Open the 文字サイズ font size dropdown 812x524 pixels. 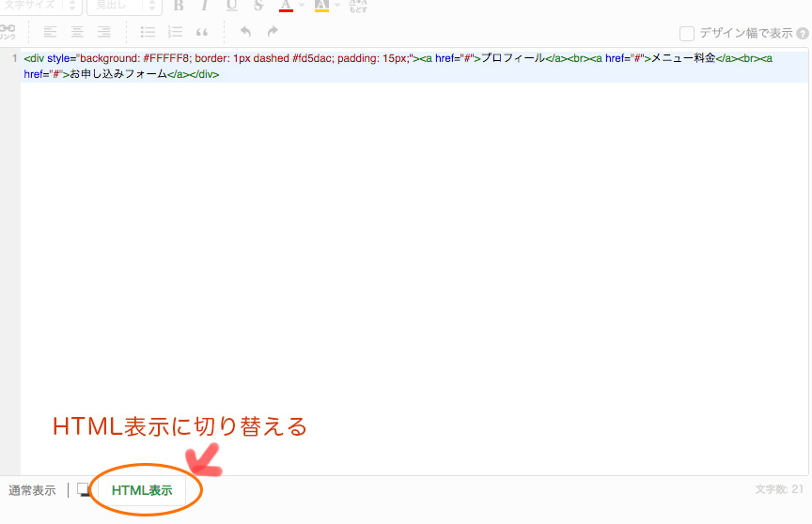40,7
